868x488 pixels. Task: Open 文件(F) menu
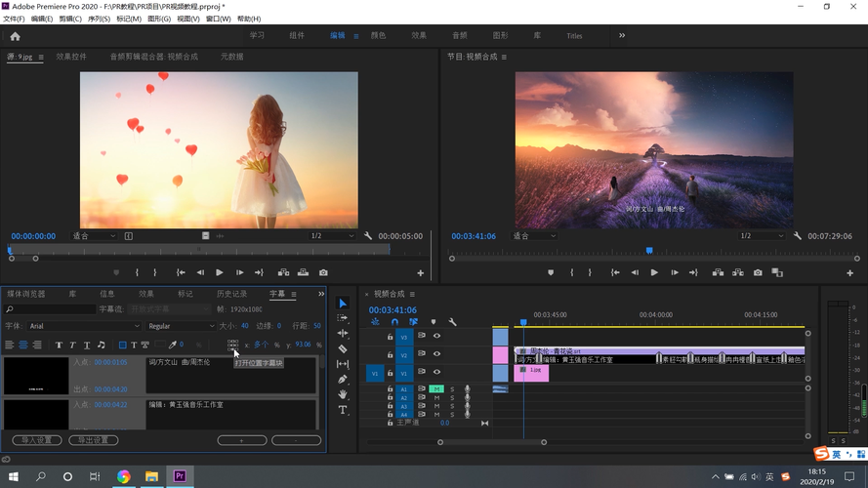coord(14,19)
